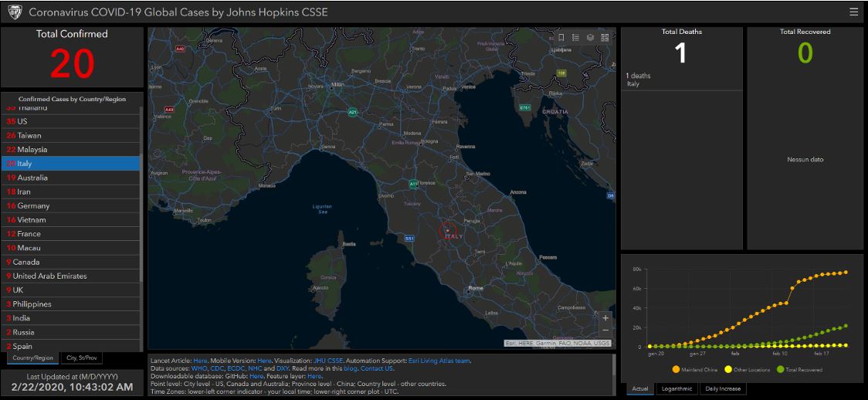This screenshot has height=400, width=868.
Task: Switch to the Logarithmic chart tab
Action: (677, 388)
